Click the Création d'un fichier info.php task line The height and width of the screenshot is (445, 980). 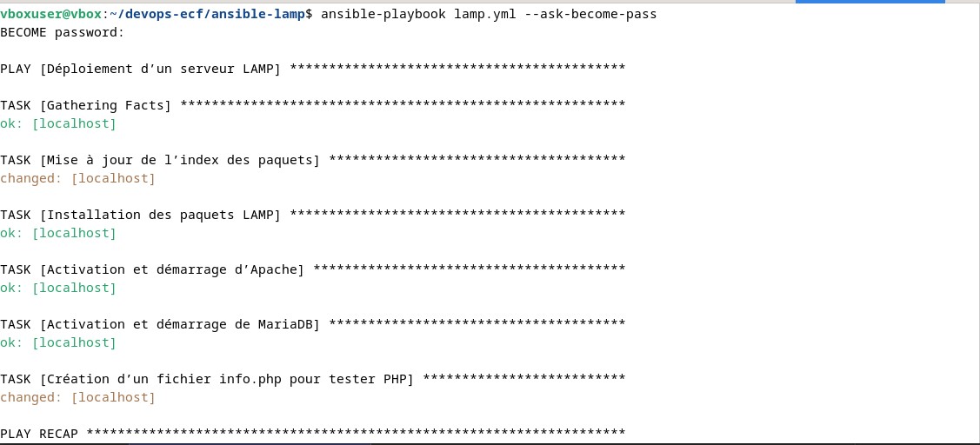207,380
